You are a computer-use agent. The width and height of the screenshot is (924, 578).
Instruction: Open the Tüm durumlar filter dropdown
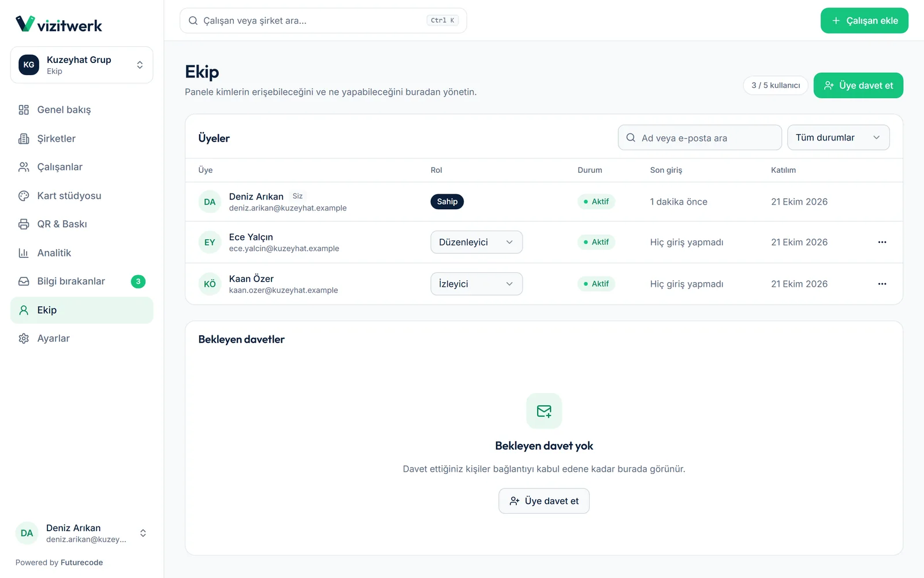pyautogui.click(x=838, y=138)
